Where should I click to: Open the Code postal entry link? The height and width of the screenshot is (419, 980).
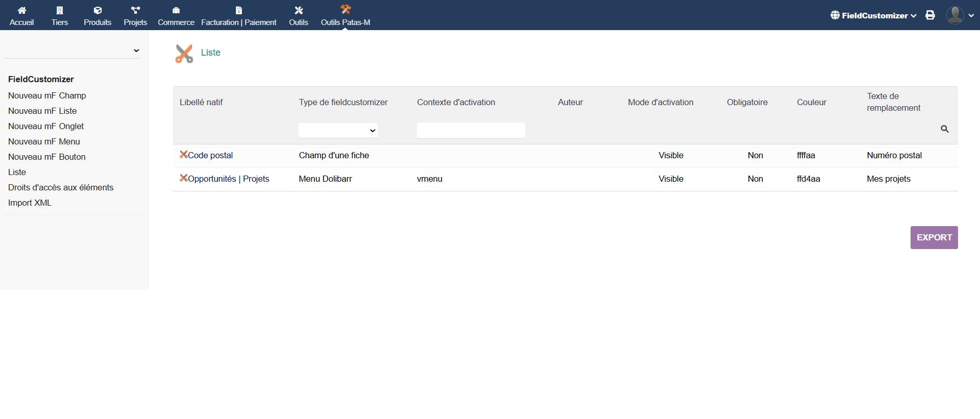210,155
